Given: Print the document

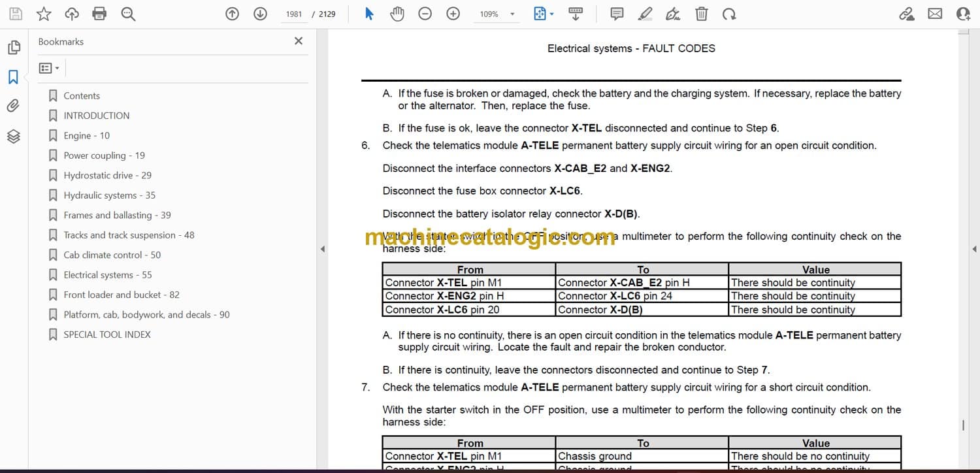Looking at the screenshot, I should point(99,14).
